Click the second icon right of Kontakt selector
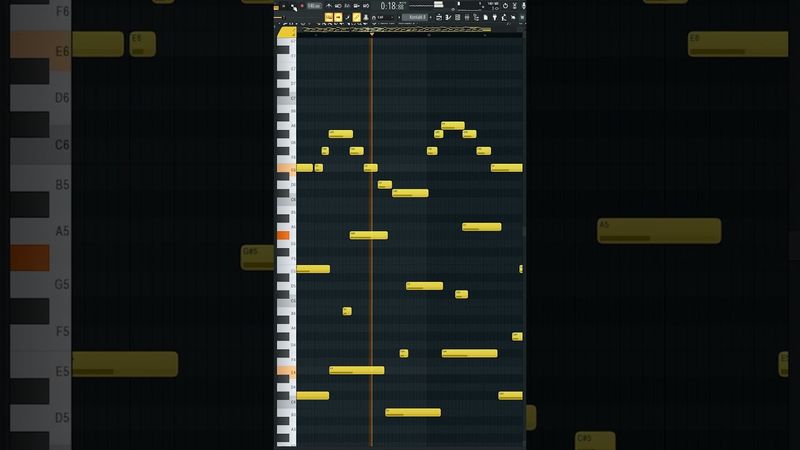The image size is (800, 450). point(448,17)
